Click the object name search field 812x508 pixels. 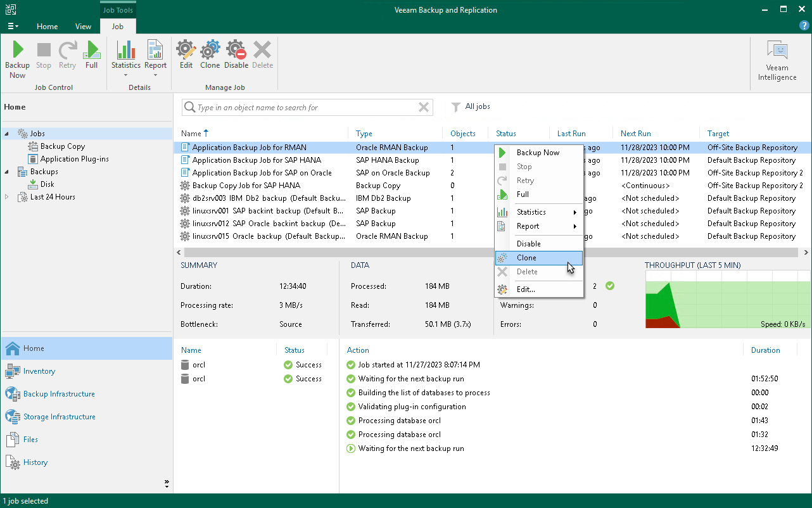point(304,108)
